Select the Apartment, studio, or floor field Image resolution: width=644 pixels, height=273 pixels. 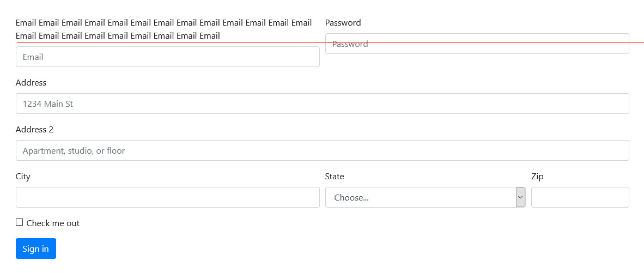tap(323, 150)
